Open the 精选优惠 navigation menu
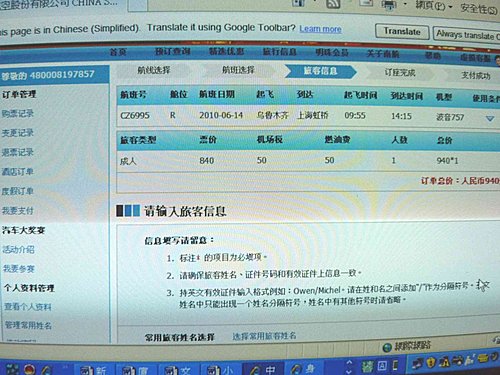The height and width of the screenshot is (375, 500). tap(226, 51)
